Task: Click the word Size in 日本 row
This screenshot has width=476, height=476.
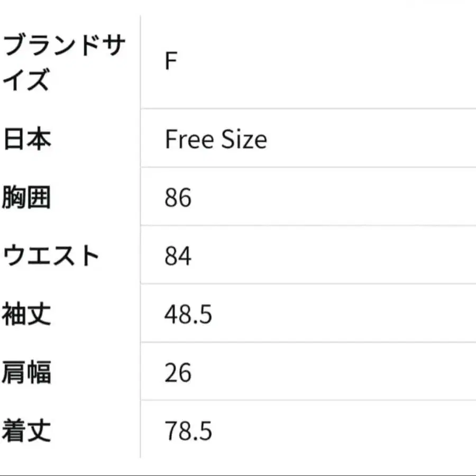Action: click(x=244, y=140)
